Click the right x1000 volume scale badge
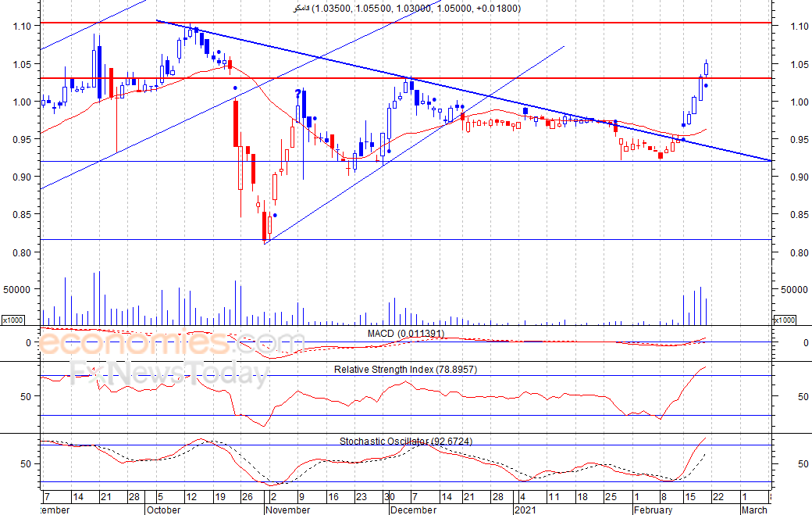This screenshot has width=812, height=515. click(x=784, y=320)
